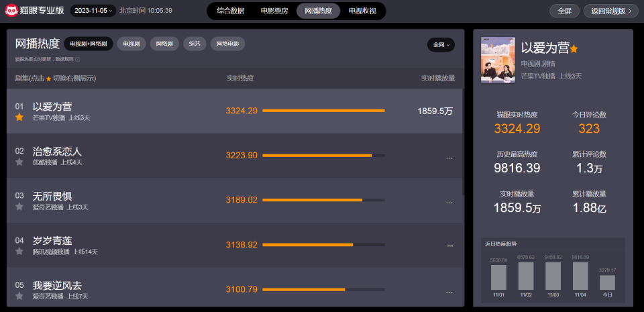
Task: Switch to the 电视收视 tab
Action: (362, 11)
